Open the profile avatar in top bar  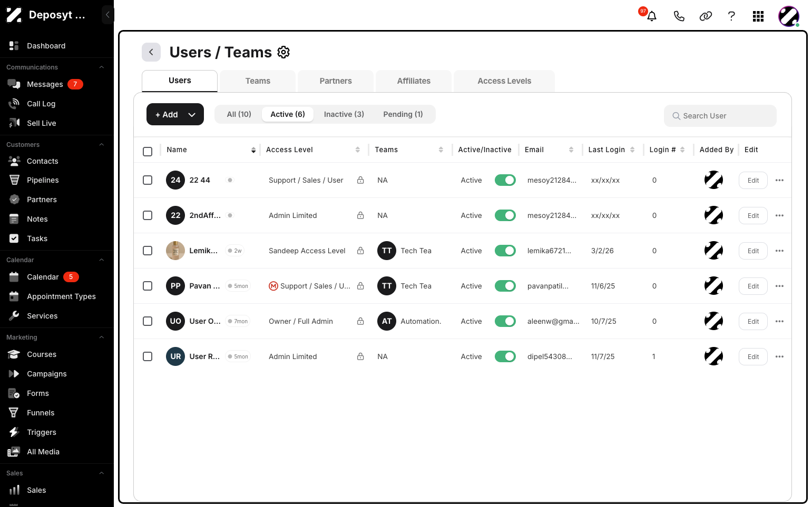tap(789, 16)
